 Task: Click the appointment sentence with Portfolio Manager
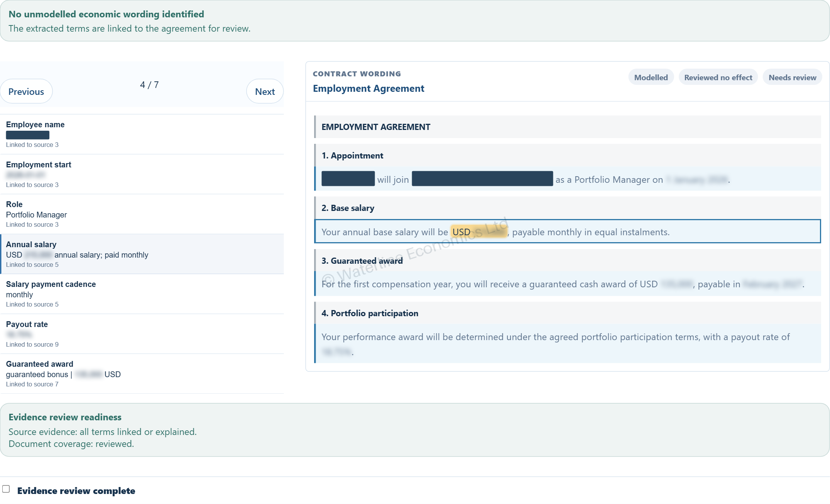coord(568,179)
